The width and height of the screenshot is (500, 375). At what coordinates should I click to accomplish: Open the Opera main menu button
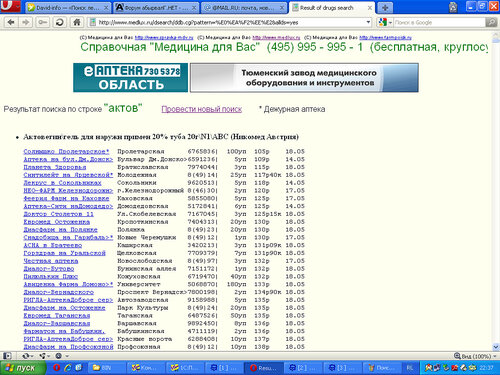[x=10, y=6]
